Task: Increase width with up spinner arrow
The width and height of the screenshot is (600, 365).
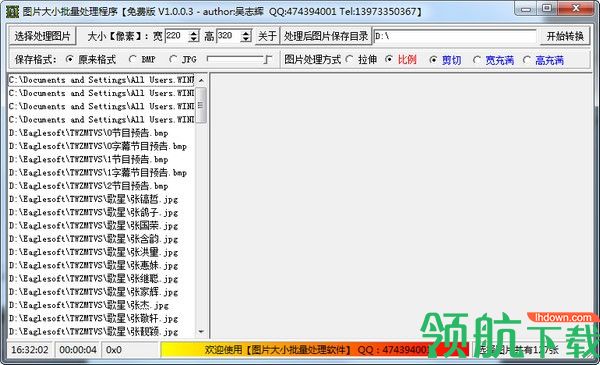Action: click(x=194, y=33)
